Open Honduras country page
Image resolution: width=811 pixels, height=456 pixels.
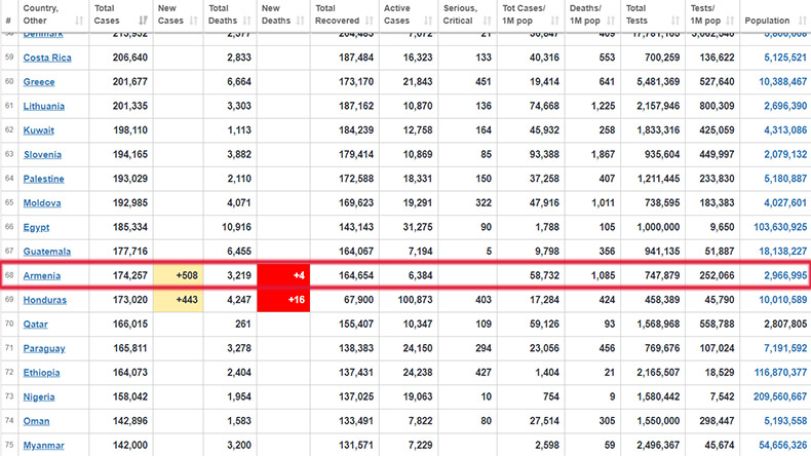45,300
